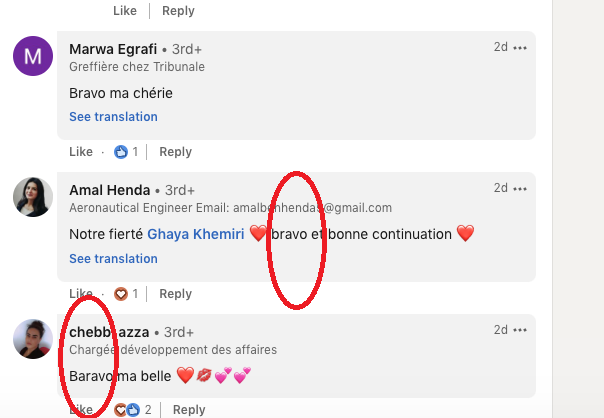Reply to chebbi azza's comment
Viewport: 604px width, 418px height.
[x=189, y=410]
